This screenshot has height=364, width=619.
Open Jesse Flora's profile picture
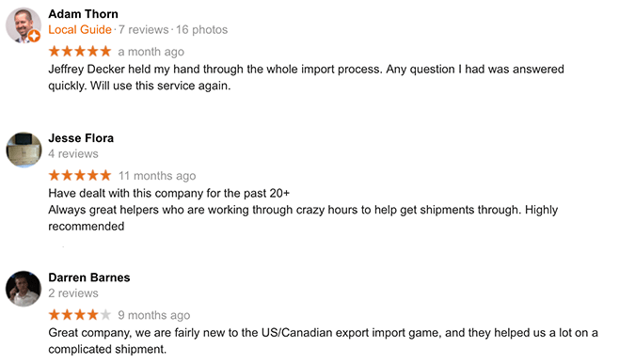[24, 150]
